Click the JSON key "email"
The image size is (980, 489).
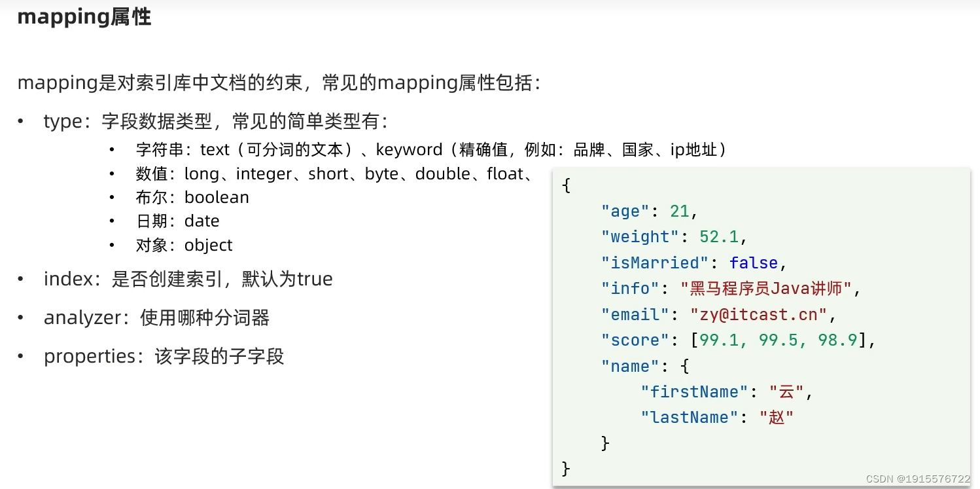[635, 315]
